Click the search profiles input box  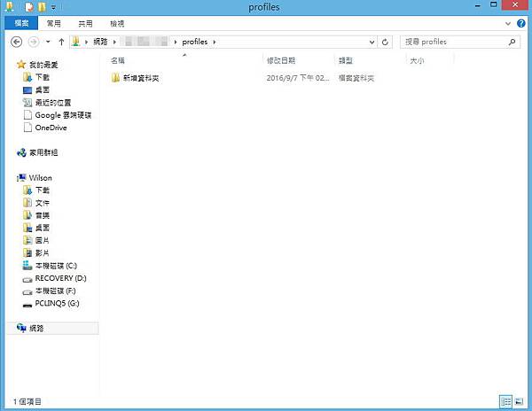[x=459, y=42]
